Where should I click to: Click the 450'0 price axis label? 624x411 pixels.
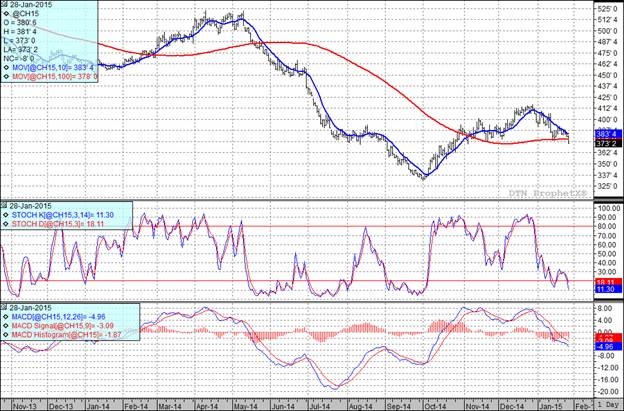click(608, 75)
